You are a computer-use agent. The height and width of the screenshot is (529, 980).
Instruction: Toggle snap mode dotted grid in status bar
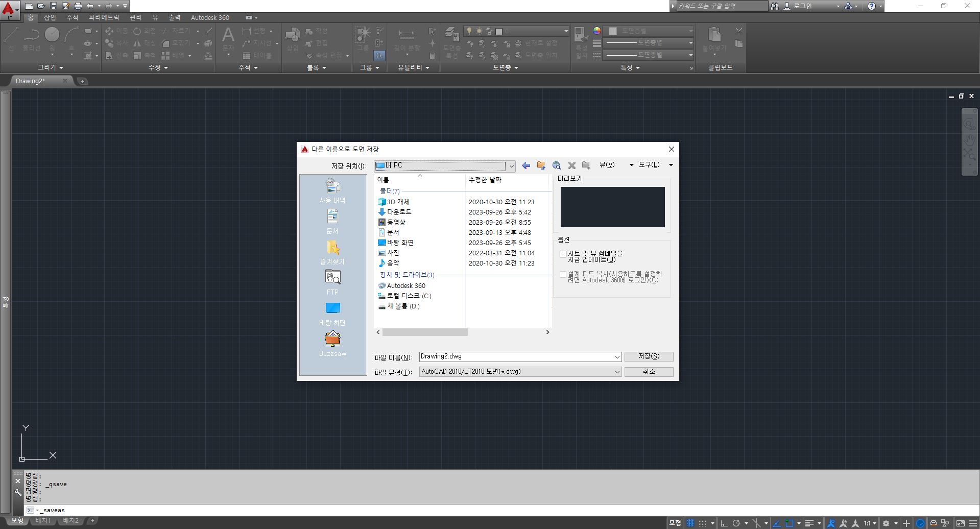point(703,523)
